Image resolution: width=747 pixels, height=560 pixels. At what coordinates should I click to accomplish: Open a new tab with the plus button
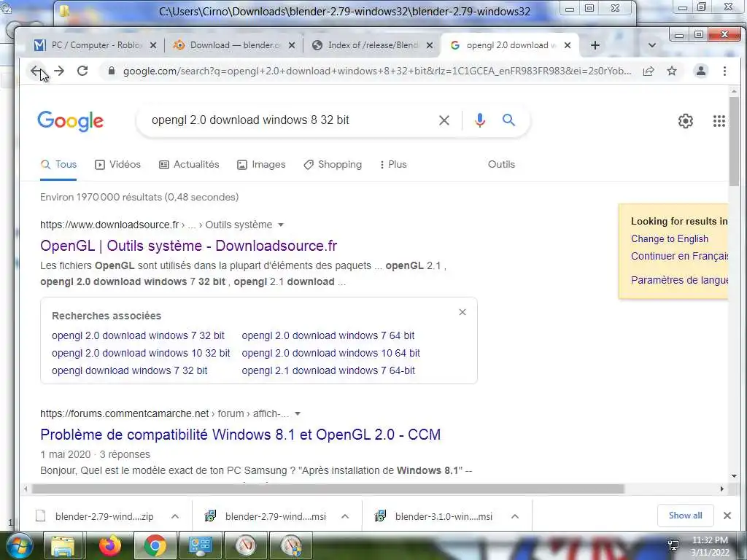[x=595, y=45]
